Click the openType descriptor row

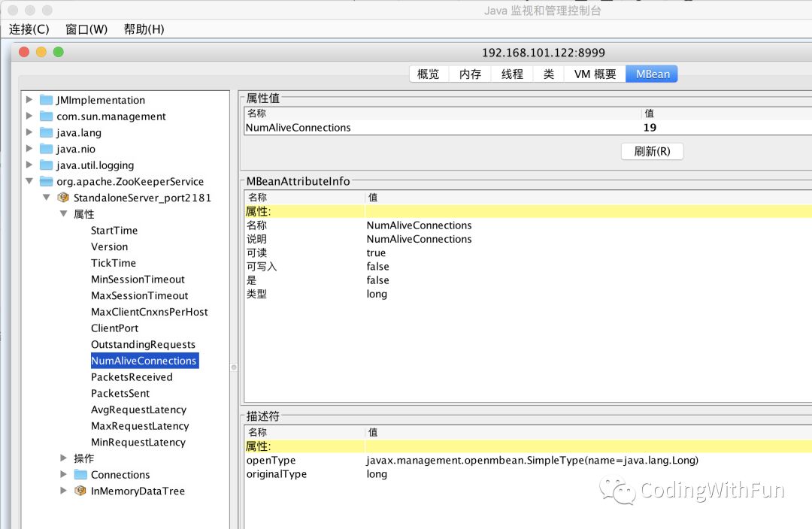coord(528,460)
